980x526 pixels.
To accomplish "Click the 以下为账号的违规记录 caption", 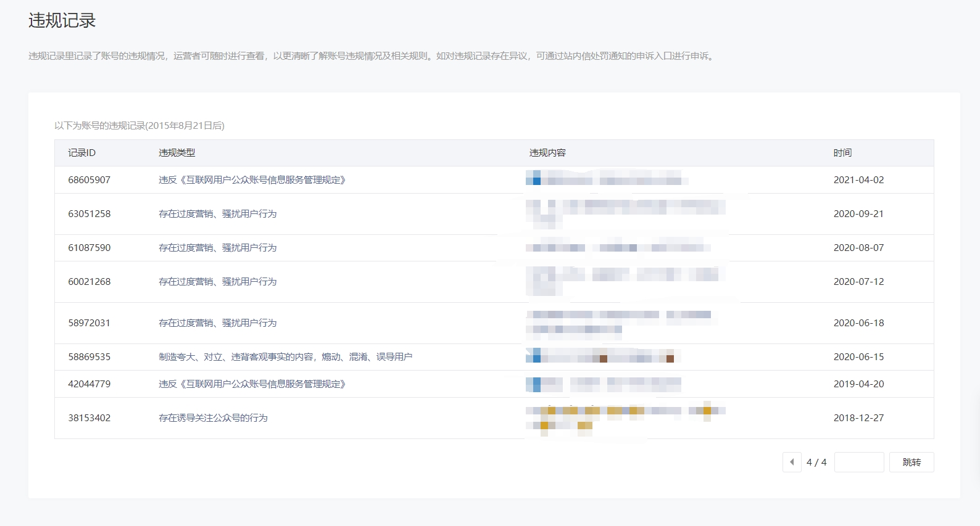I will click(x=139, y=126).
